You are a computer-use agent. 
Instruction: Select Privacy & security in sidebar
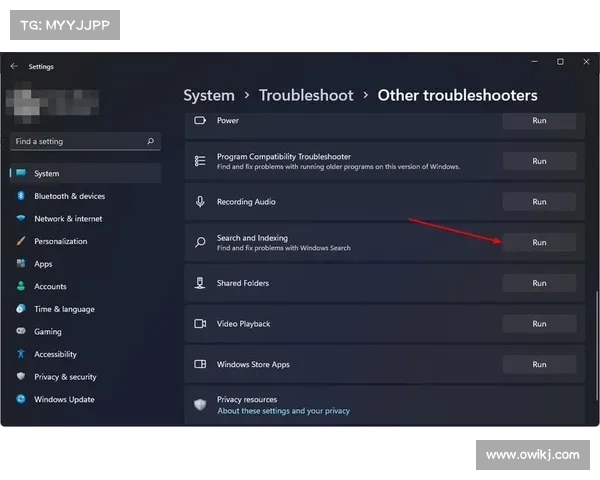(x=85, y=376)
